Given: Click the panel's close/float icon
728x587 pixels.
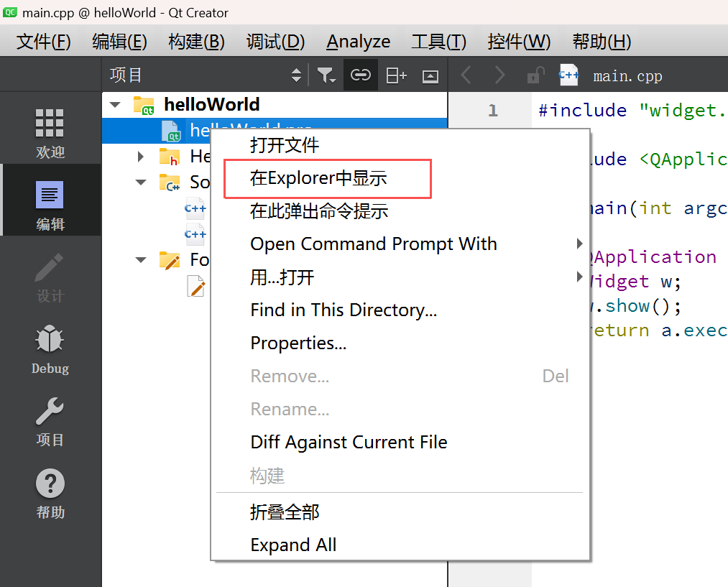Looking at the screenshot, I should coord(430,76).
